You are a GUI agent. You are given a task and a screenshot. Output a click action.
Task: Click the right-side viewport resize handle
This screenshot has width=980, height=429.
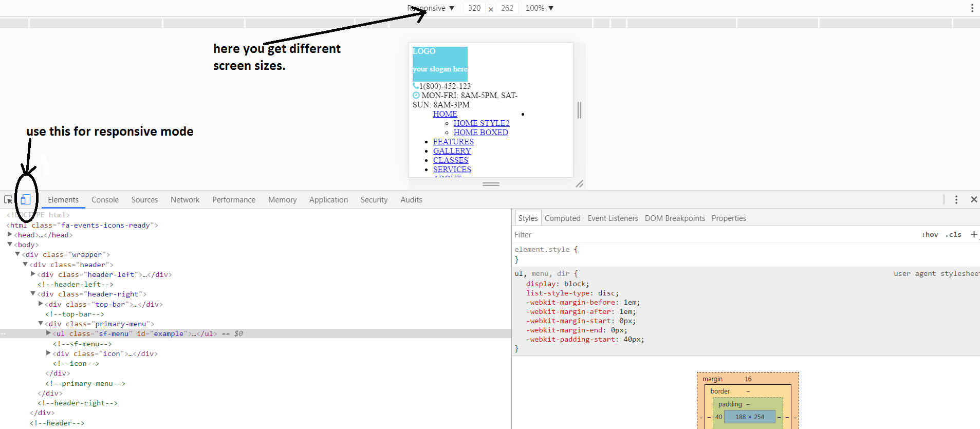pyautogui.click(x=579, y=110)
